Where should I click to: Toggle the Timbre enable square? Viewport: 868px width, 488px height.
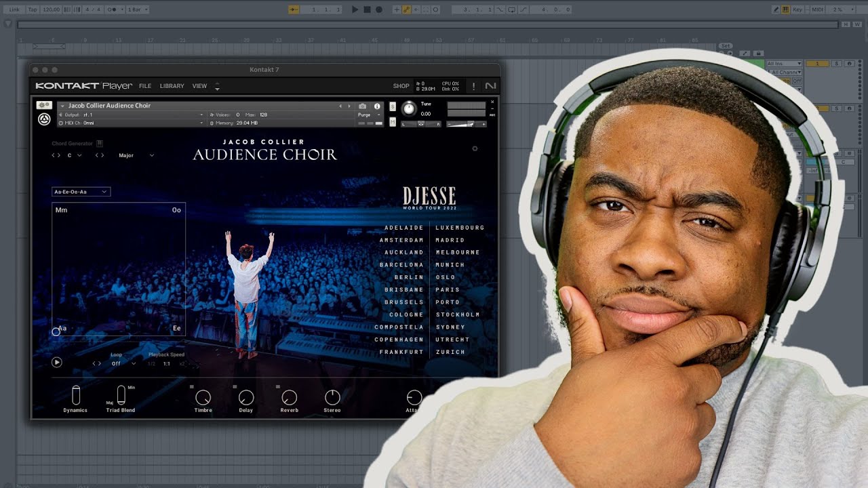pos(192,387)
